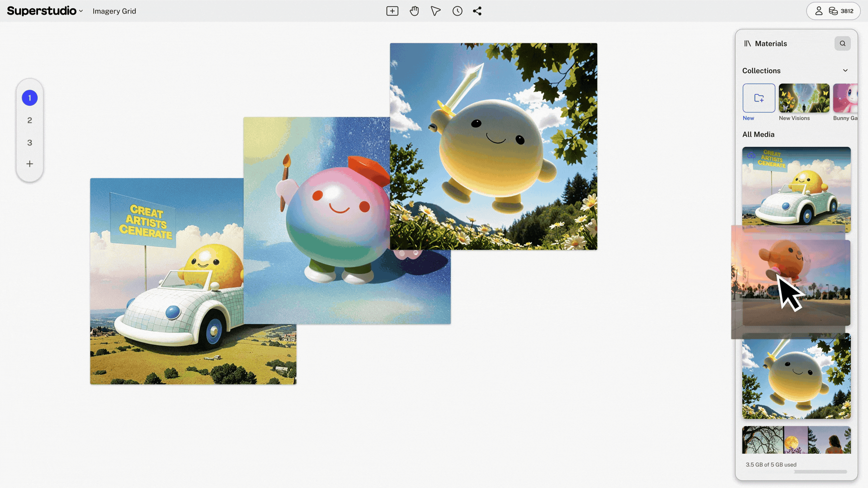Open the New Visions collection
The height and width of the screenshot is (488, 868).
804,98
